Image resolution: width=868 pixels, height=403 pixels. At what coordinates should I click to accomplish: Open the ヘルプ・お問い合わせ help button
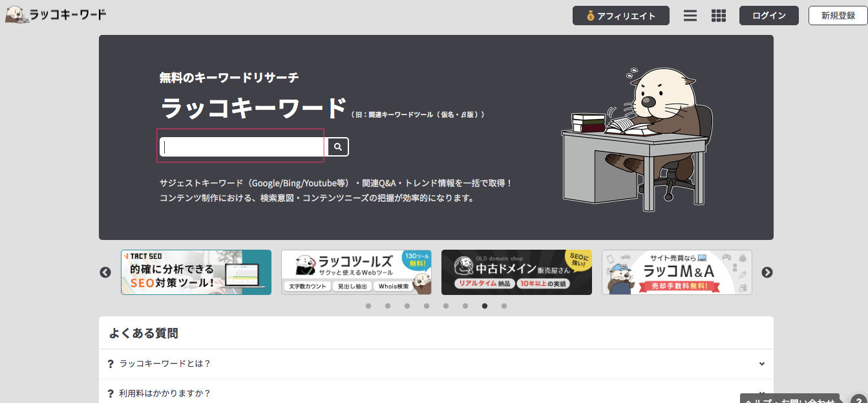point(790,399)
